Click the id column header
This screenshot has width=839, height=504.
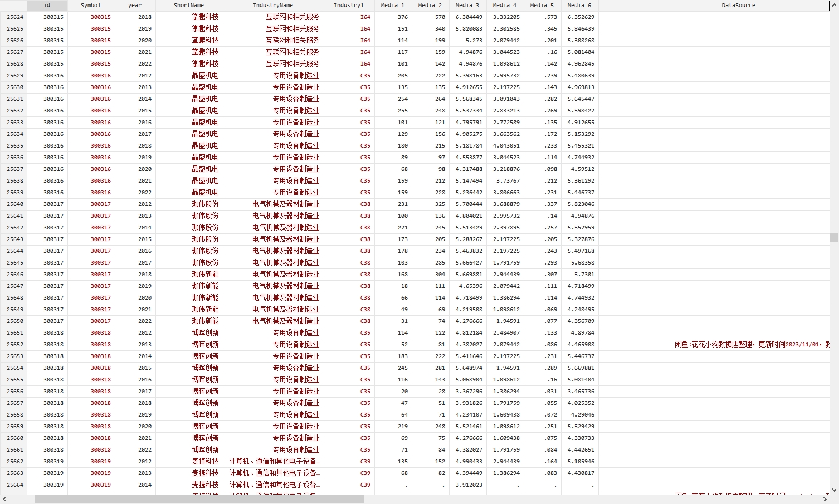click(47, 6)
